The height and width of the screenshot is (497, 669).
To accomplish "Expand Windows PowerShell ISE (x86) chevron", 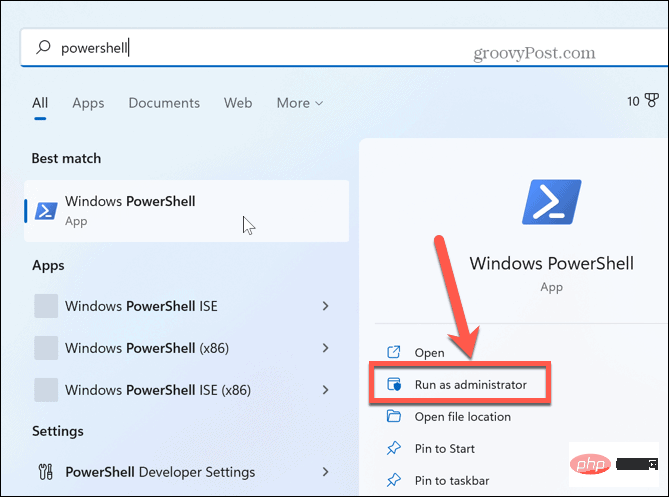I will click(326, 389).
